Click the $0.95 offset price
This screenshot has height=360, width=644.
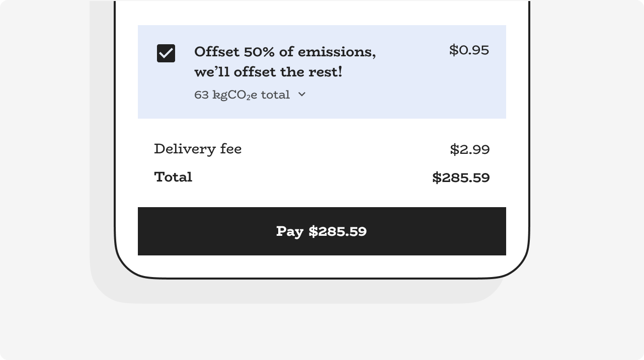click(469, 50)
